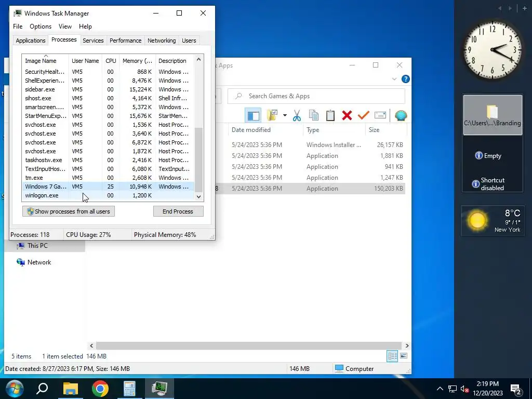Open the folder options checklist icon
The height and width of the screenshot is (399, 532).
pos(272,115)
